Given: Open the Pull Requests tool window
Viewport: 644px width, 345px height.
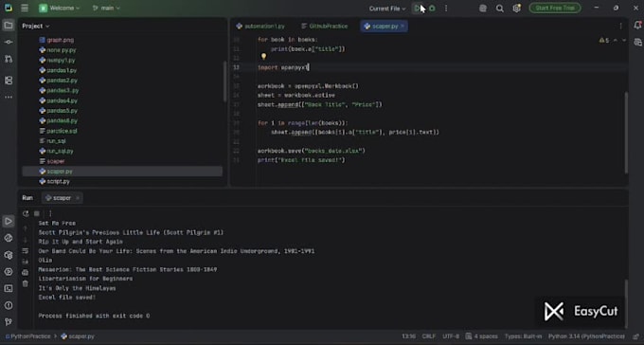Looking at the screenshot, I should 9,59.
